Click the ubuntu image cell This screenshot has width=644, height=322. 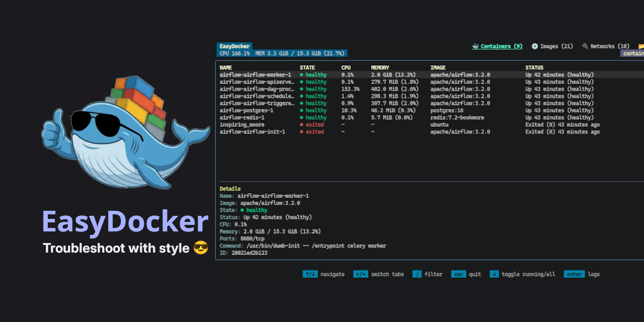(439, 125)
